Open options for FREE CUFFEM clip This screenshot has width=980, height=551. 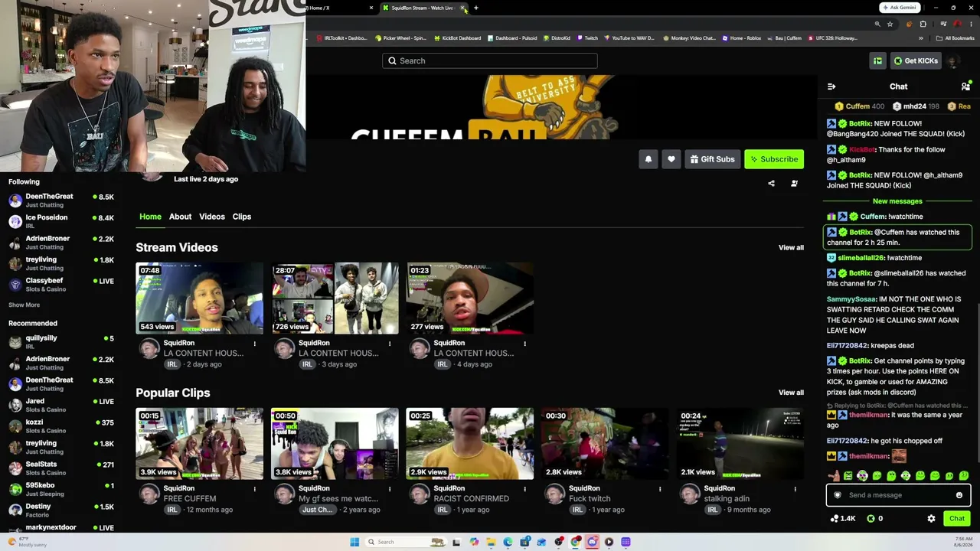tap(254, 488)
